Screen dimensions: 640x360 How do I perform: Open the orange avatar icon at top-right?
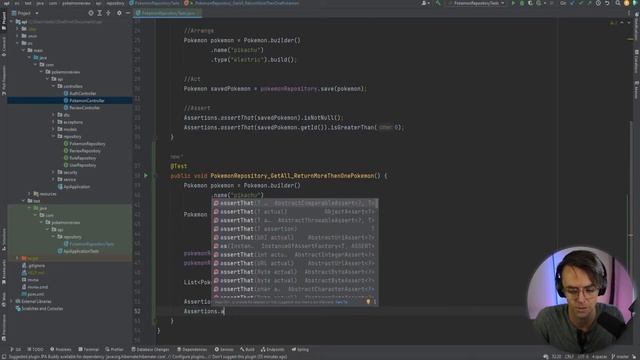627,3
